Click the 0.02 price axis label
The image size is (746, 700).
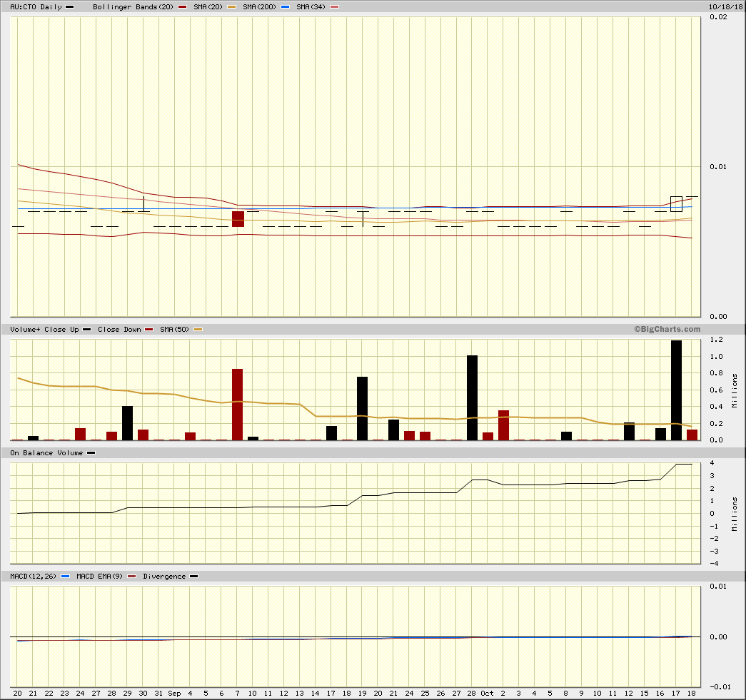pyautogui.click(x=718, y=16)
